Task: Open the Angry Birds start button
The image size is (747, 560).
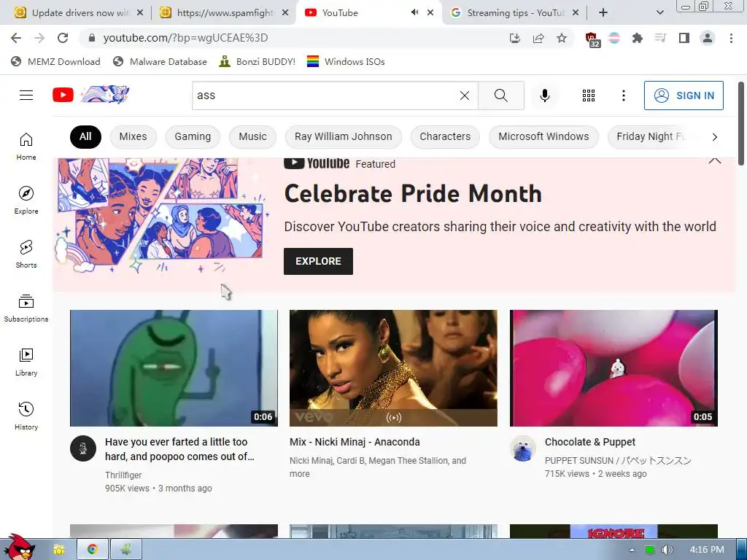Action: [x=18, y=547]
